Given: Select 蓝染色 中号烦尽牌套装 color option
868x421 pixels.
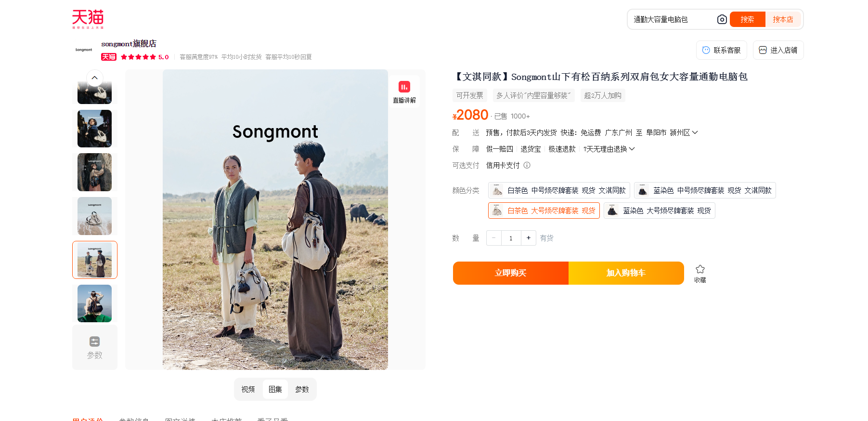Looking at the screenshot, I should 705,190.
